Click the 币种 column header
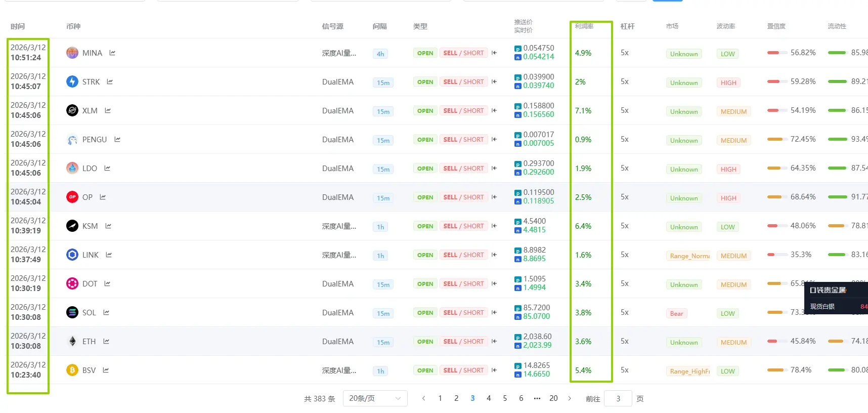The width and height of the screenshot is (868, 413). [73, 26]
